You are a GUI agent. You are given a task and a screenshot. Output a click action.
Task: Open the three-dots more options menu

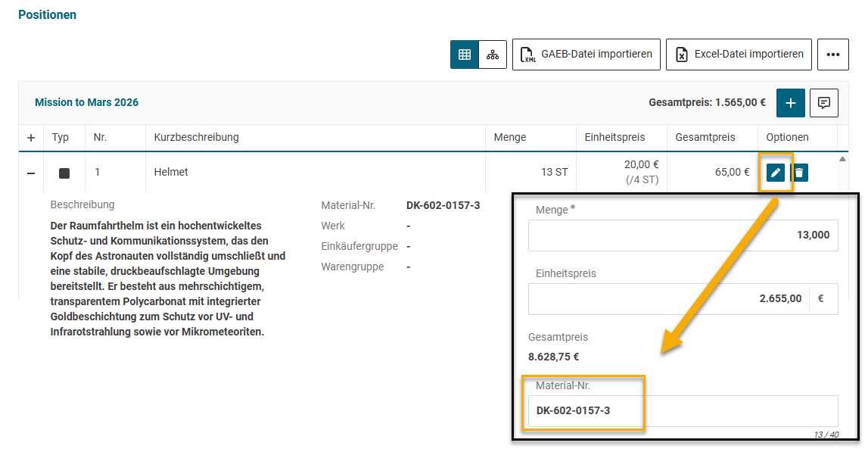[x=833, y=55]
